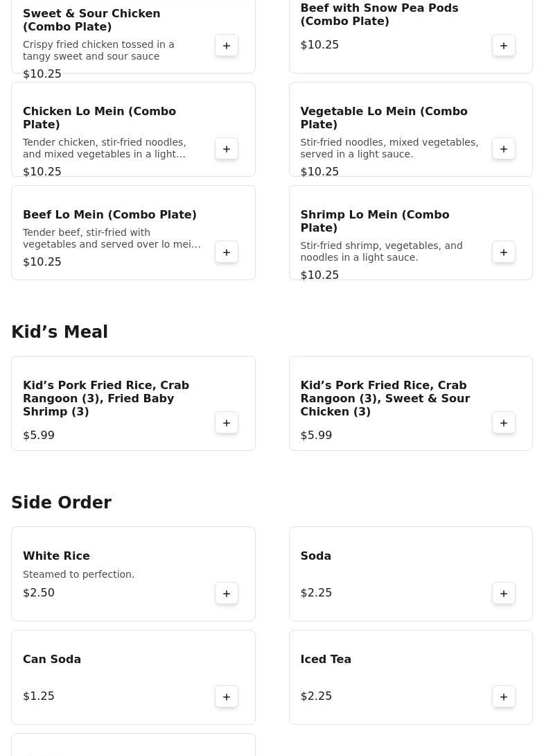The image size is (544, 756).
Task: Add Beef with Snow Pea Pods
Action: [504, 46]
